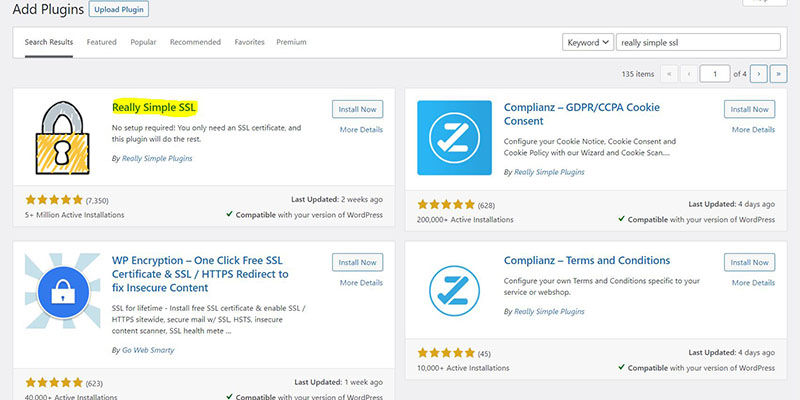800x400 pixels.
Task: Open author link under Really Simple SSL
Action: [157, 159]
